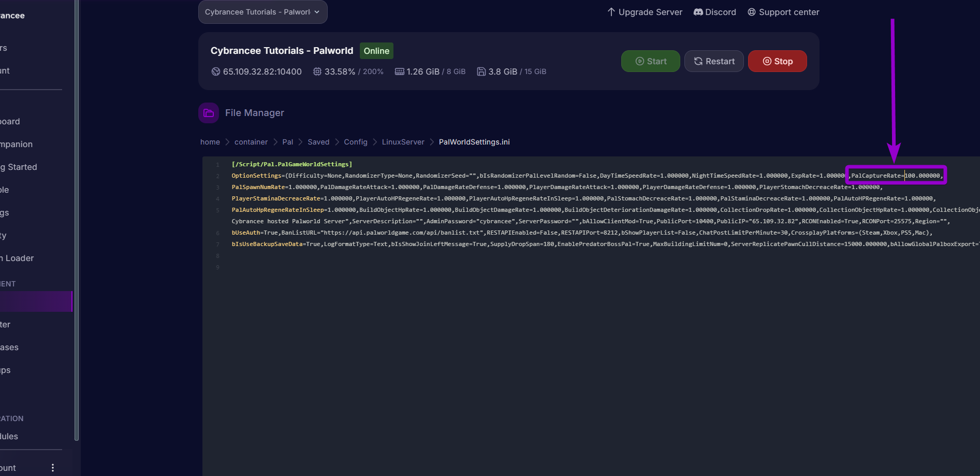Click the disk storage save icon
This screenshot has width=980, height=476.
coord(481,71)
